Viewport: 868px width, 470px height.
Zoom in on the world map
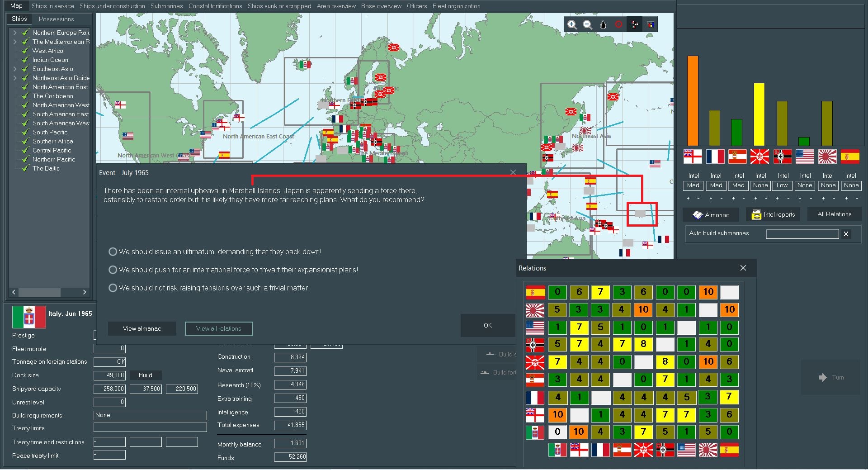pos(572,24)
